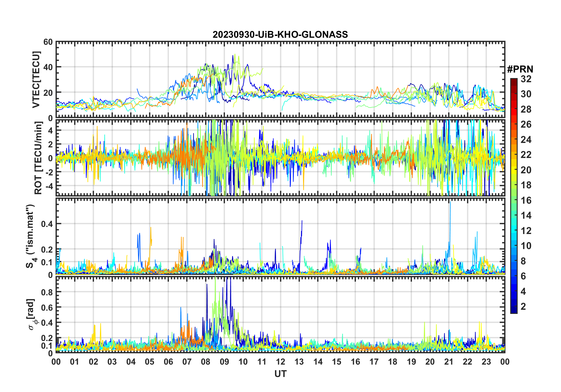Screen dimensions: 561x392
Task: Click the S4 y-axis label
Action: (30, 236)
